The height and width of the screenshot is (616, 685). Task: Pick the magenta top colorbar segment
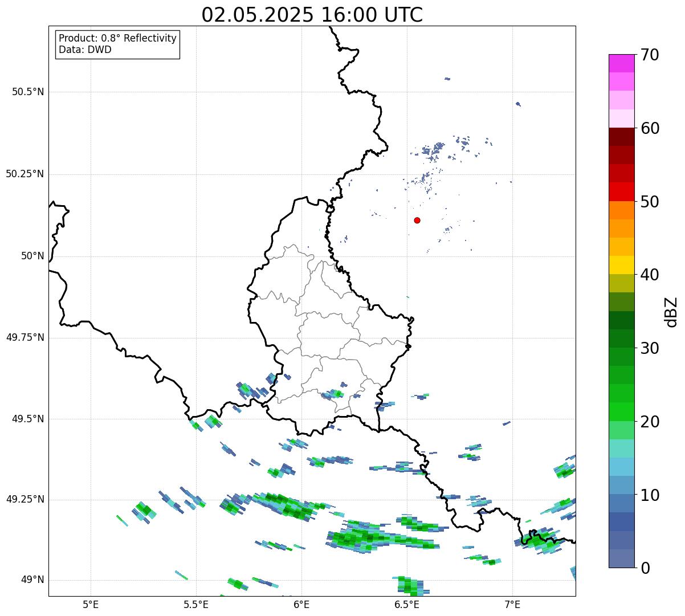click(x=622, y=63)
